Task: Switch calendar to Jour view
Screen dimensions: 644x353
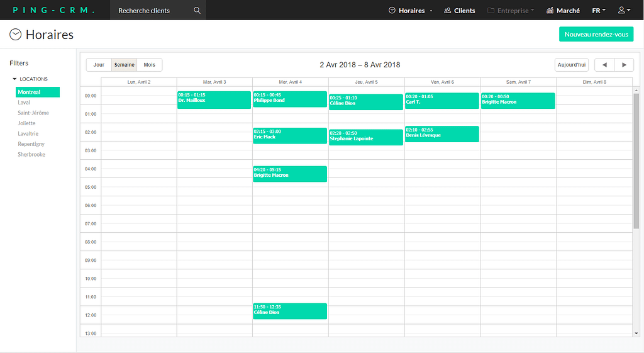Action: coord(99,65)
